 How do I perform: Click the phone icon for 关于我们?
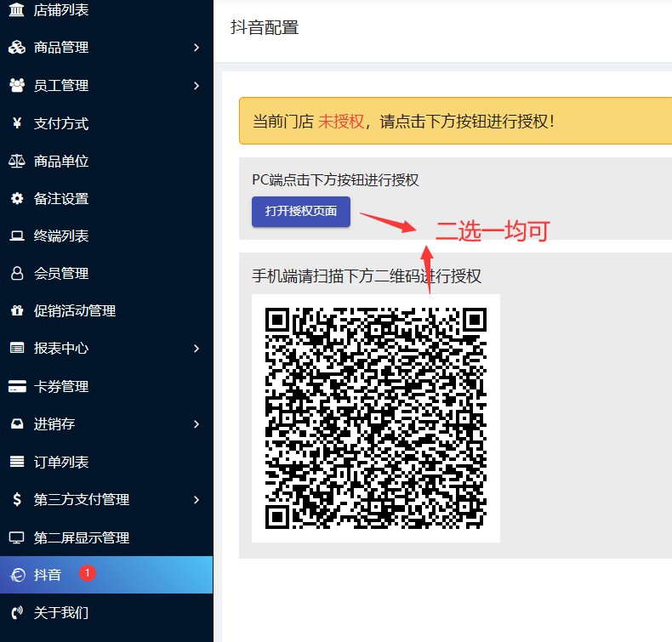[x=16, y=612]
